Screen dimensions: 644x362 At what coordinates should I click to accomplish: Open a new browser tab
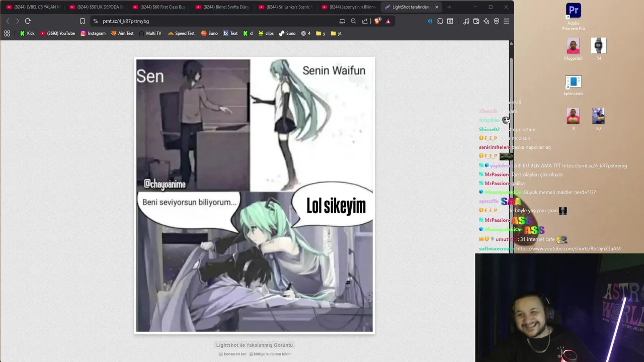tap(449, 7)
